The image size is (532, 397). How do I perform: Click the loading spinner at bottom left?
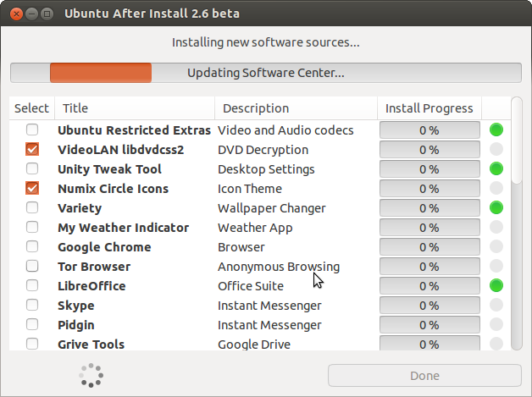tap(91, 375)
